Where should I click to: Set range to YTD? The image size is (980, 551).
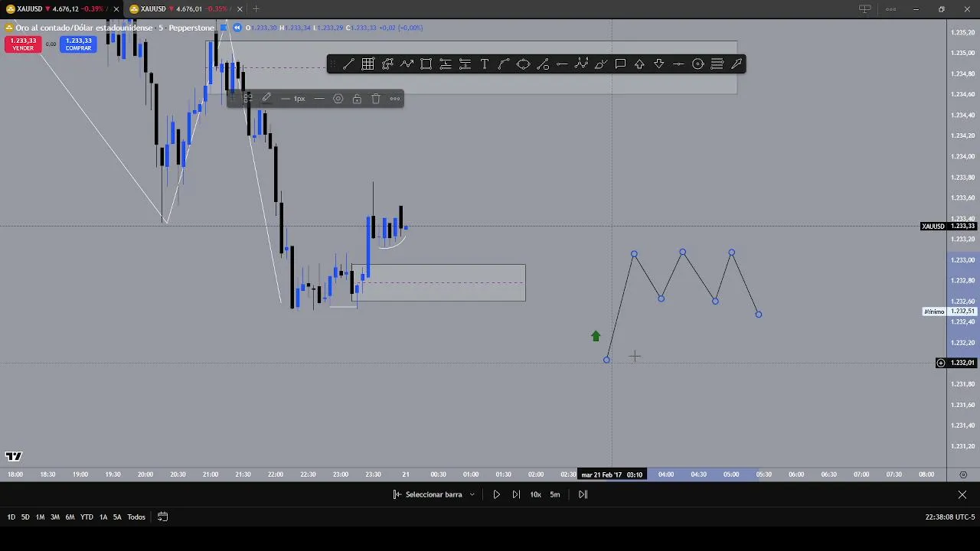[x=87, y=517]
